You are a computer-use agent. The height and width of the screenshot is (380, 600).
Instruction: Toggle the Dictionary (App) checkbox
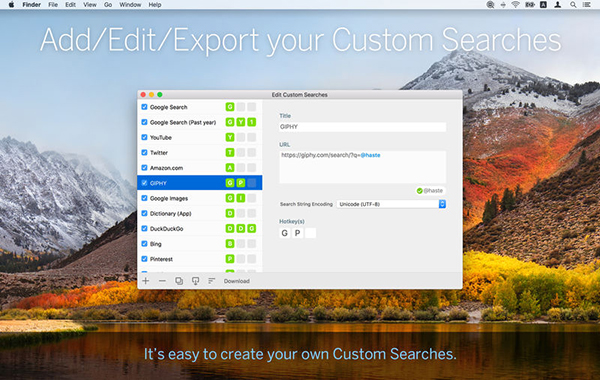pos(144,213)
